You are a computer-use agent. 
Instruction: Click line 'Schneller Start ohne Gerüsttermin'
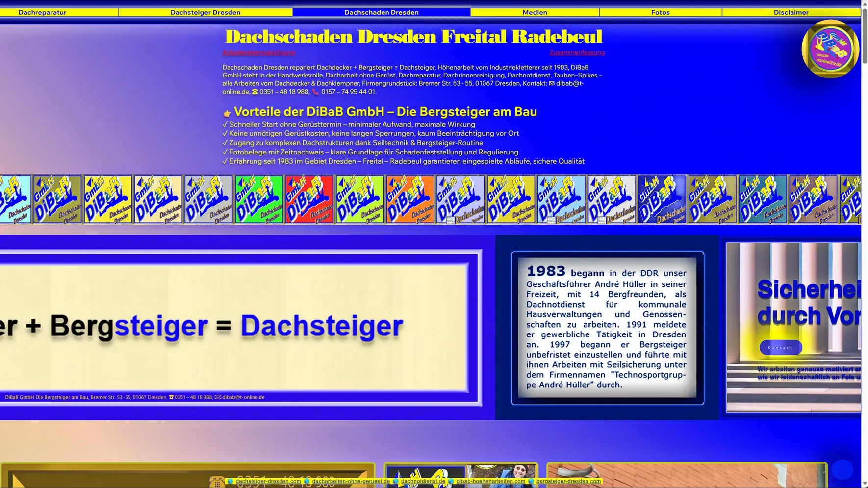click(349, 125)
